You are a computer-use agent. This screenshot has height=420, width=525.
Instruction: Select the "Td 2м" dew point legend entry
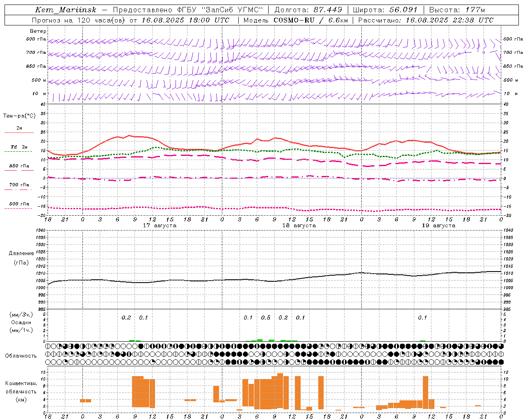tap(19, 147)
